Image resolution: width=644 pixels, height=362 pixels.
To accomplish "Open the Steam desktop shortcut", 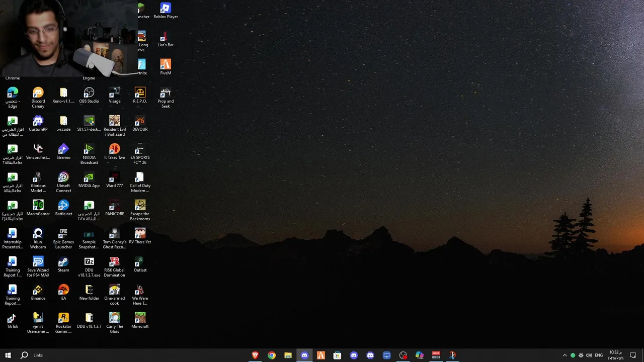I will click(63, 264).
